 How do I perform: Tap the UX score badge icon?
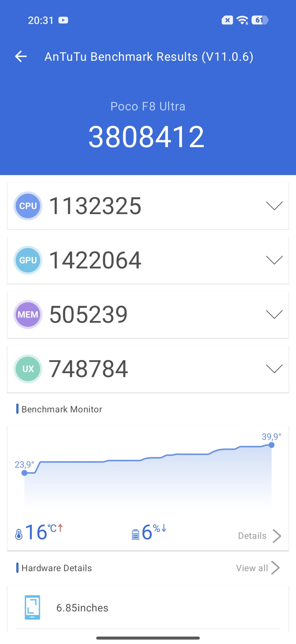pos(28,369)
